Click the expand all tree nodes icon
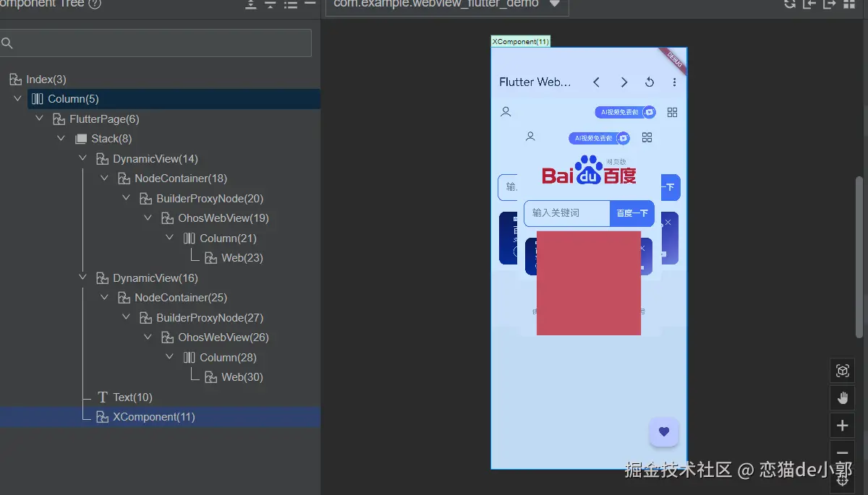This screenshot has width=868, height=495. click(x=250, y=4)
